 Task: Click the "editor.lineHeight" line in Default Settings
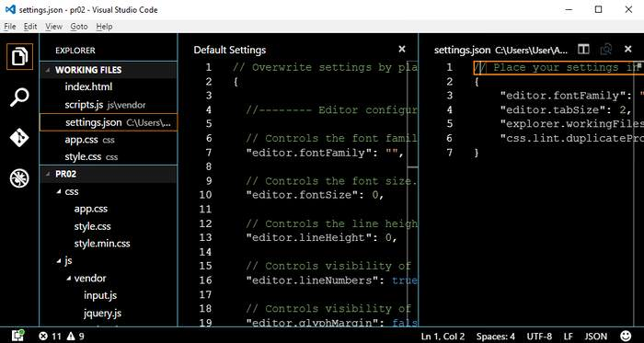(x=322, y=237)
